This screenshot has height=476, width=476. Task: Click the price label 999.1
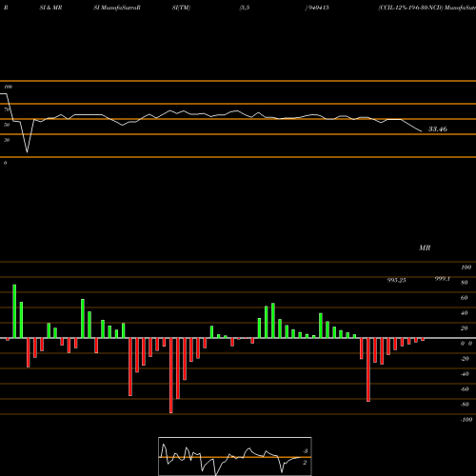coord(443,279)
